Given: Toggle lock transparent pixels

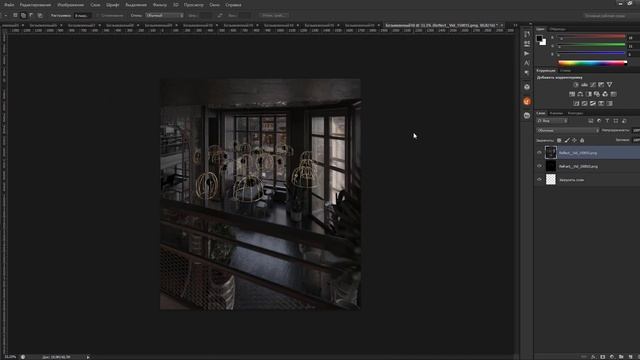Looking at the screenshot, I should pyautogui.click(x=559, y=140).
